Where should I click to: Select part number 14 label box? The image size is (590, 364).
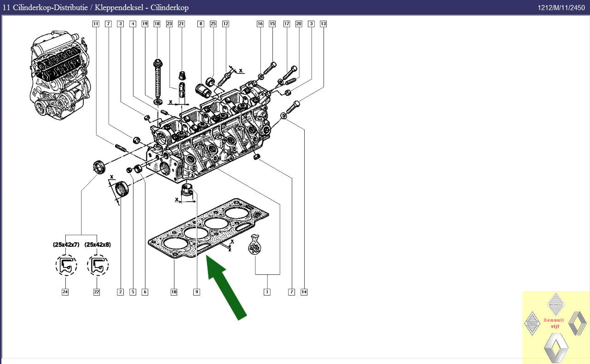click(x=304, y=292)
